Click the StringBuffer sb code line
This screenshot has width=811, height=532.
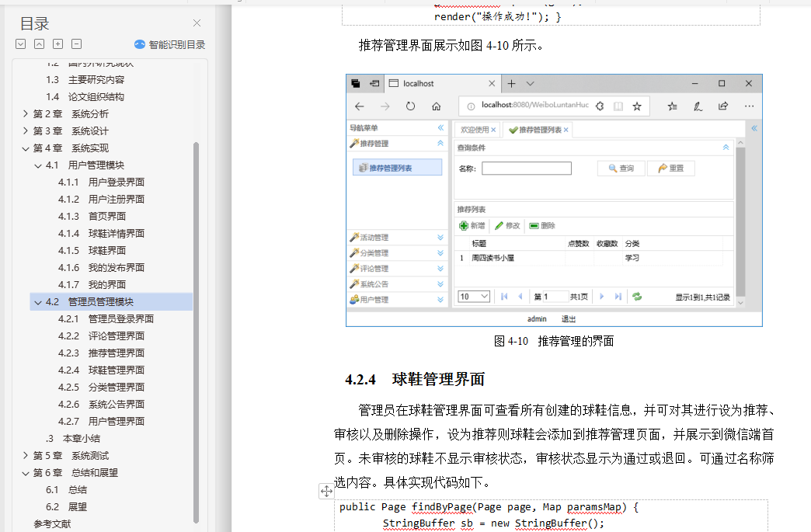493,523
